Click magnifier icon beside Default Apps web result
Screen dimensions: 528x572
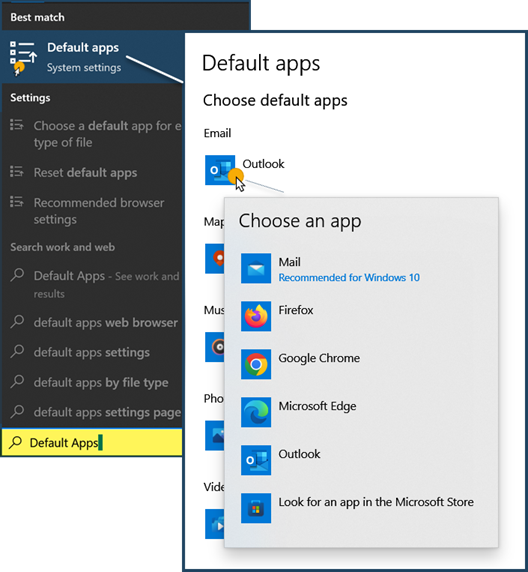(x=17, y=275)
